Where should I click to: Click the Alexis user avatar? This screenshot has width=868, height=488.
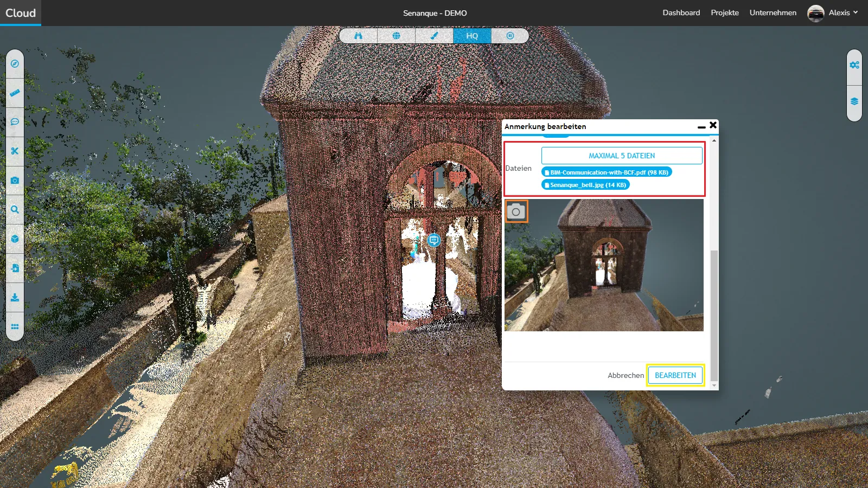pyautogui.click(x=815, y=13)
